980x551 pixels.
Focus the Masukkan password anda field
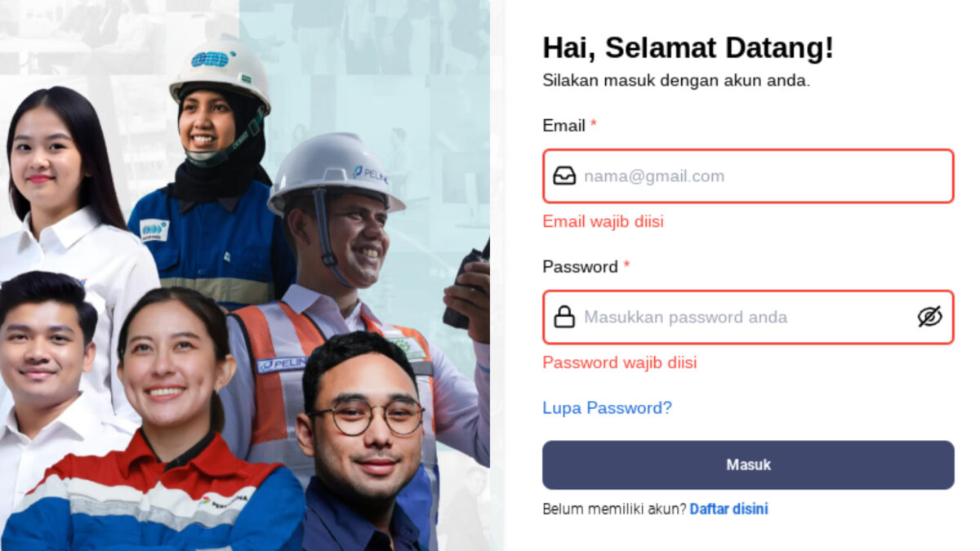click(748, 317)
